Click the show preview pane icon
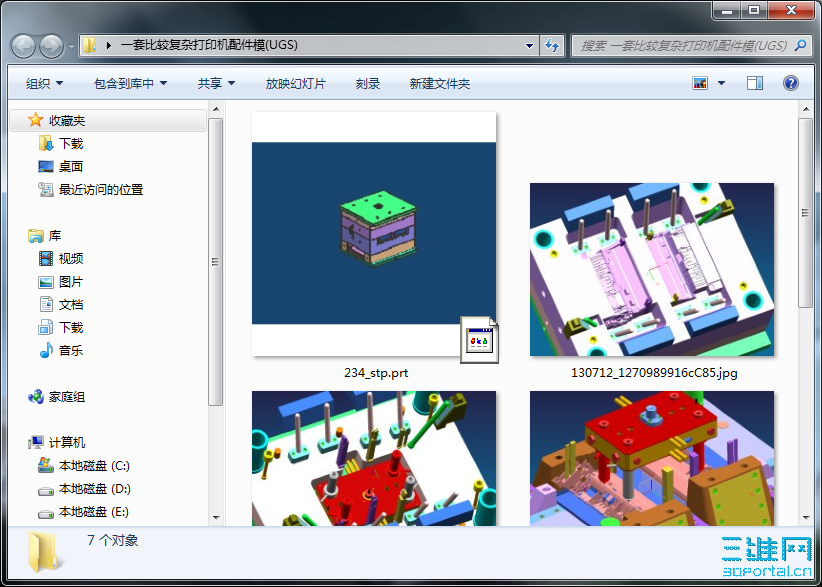Screen dimensions: 822x587 click(x=753, y=83)
